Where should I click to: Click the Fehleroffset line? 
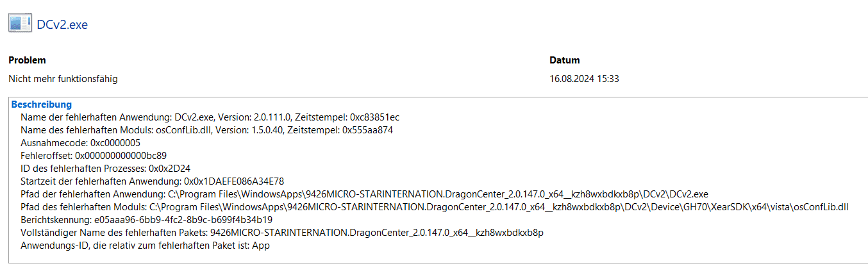94,156
